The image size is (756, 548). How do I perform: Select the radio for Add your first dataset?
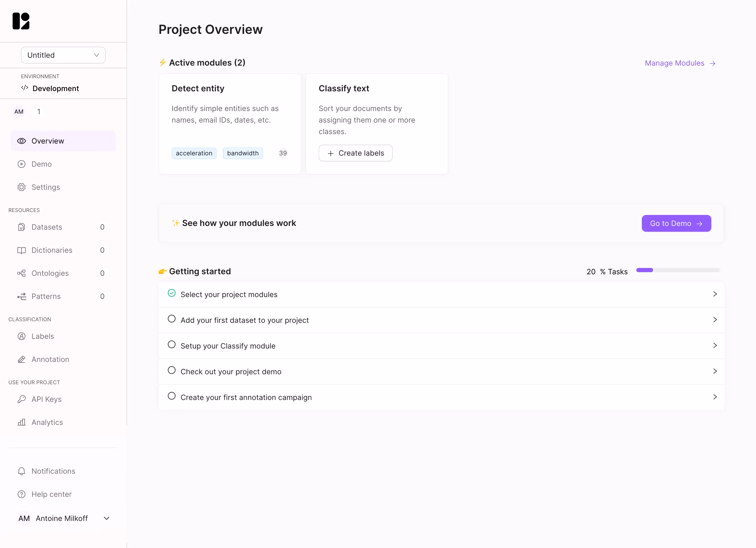[x=172, y=319]
